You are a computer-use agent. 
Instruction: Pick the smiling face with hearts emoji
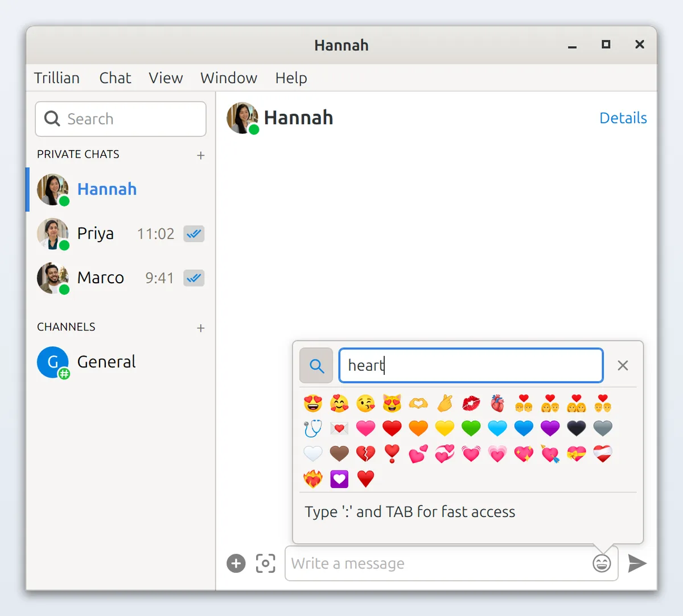pos(339,403)
